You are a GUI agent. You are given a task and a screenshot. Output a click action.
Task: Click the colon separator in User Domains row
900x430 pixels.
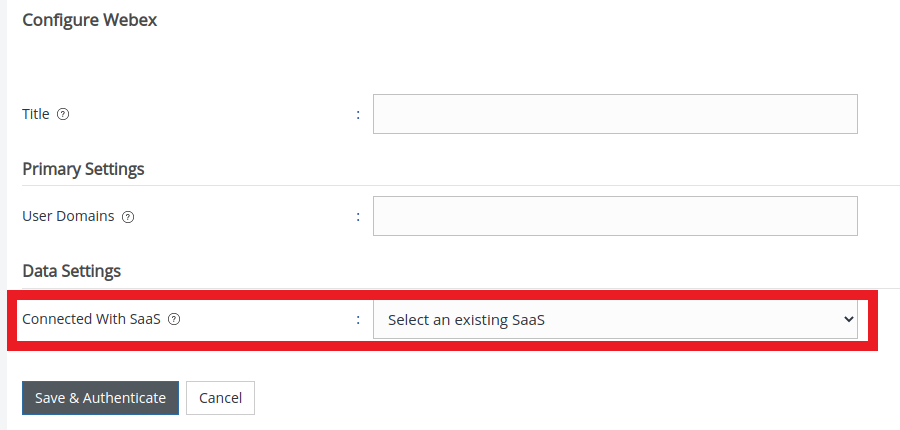point(358,217)
